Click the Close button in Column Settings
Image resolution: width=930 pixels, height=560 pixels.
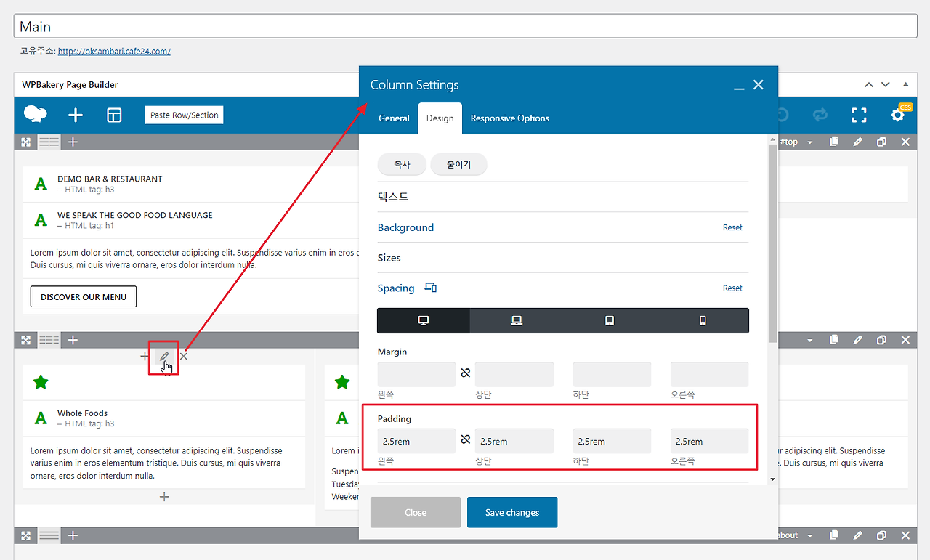pos(416,512)
